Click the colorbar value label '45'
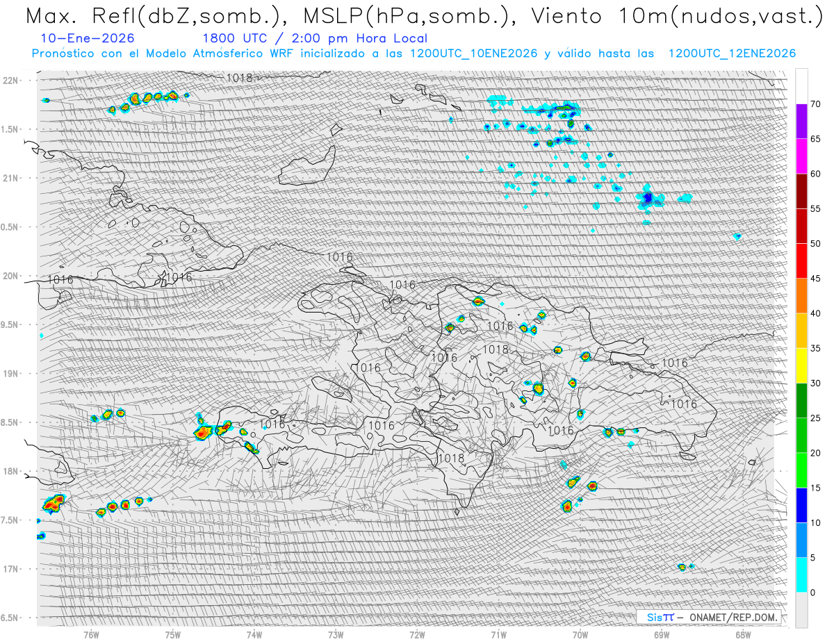 coord(815,279)
